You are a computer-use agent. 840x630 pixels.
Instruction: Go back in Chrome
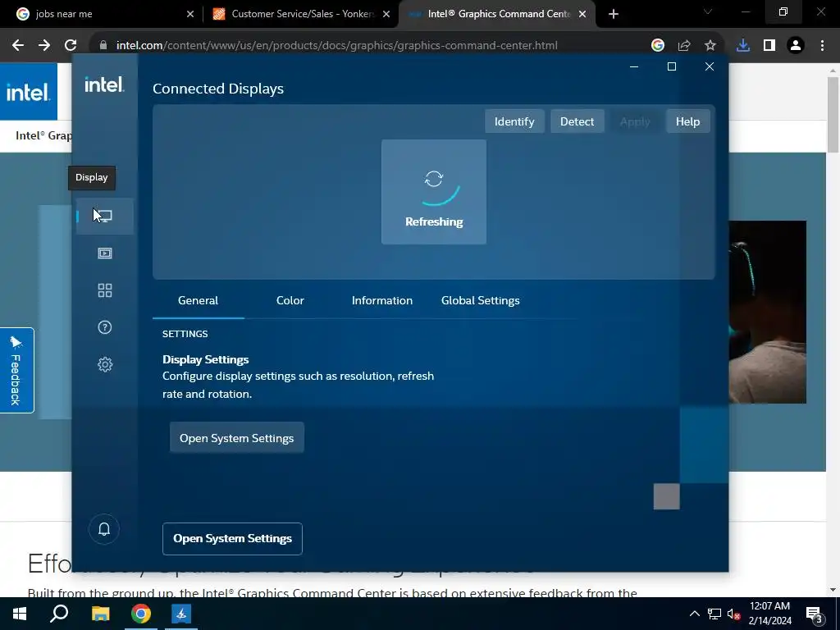pos(18,46)
